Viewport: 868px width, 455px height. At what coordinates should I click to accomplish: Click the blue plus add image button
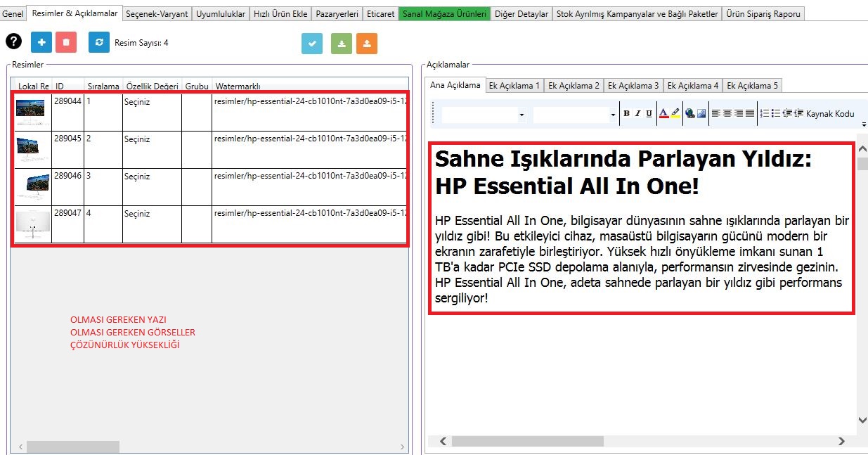pyautogui.click(x=41, y=42)
